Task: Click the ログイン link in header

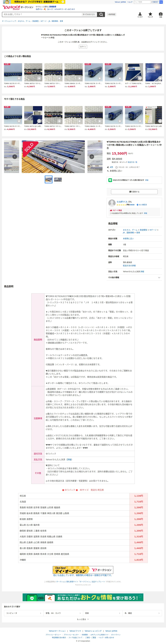Action: (x=39, y=9)
